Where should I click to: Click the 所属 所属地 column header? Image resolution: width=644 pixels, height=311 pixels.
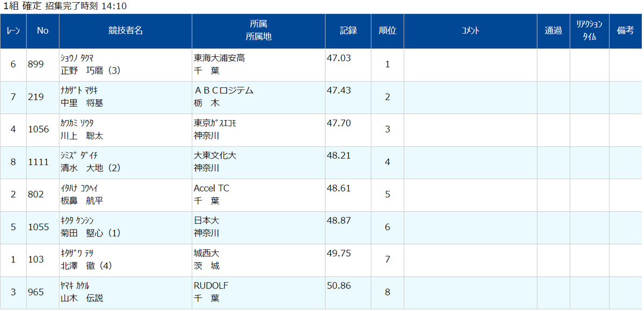point(259,31)
